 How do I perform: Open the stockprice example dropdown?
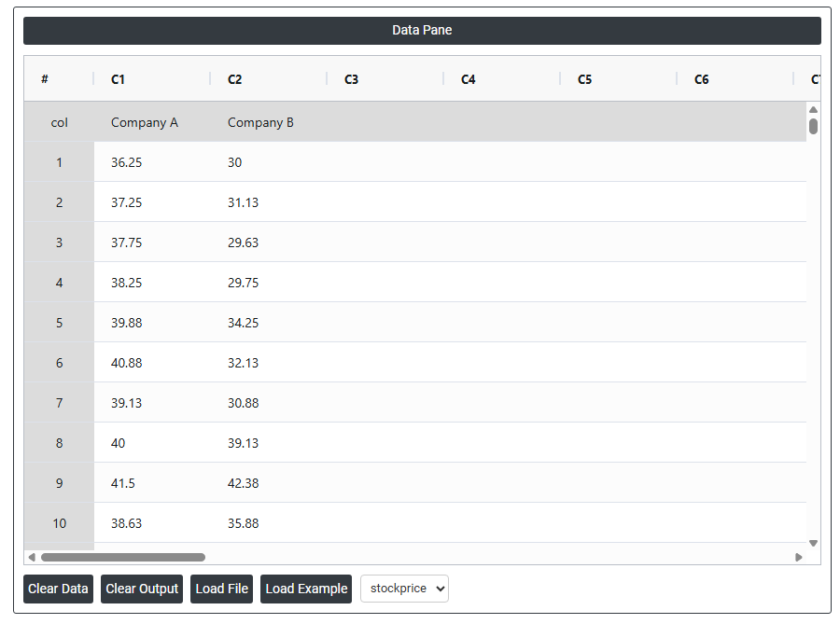pos(404,589)
